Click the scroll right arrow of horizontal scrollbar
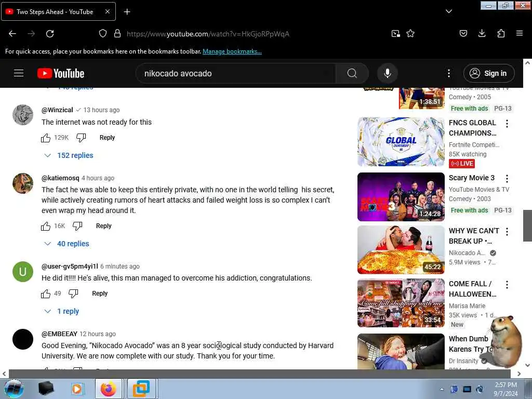This screenshot has width=532, height=399. [x=519, y=374]
